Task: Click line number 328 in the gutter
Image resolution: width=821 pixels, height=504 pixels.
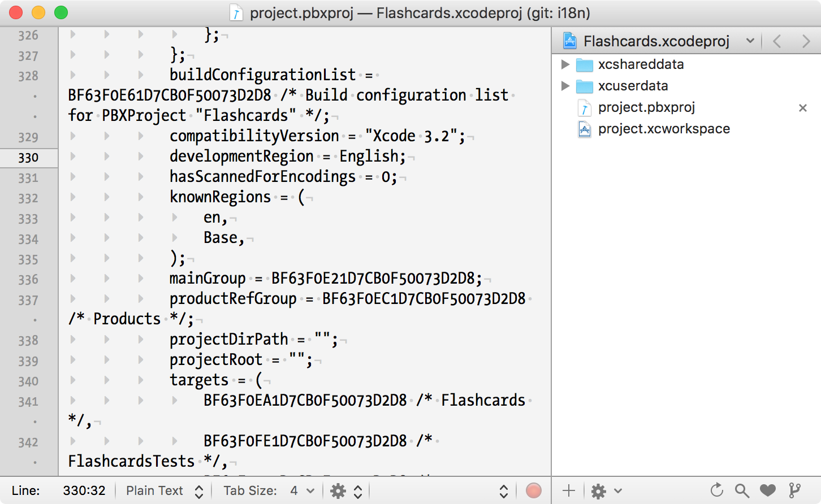Action: [x=28, y=76]
